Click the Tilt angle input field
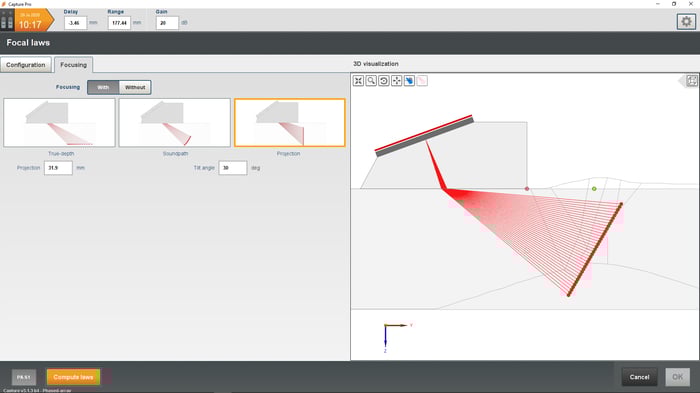 point(233,168)
